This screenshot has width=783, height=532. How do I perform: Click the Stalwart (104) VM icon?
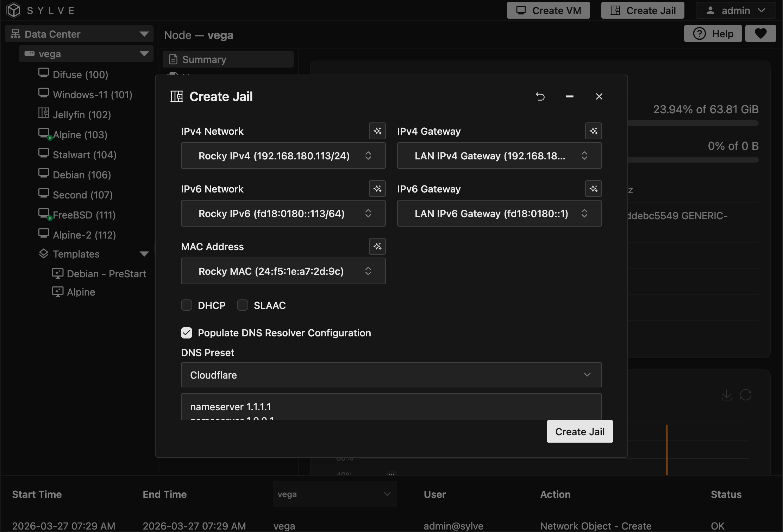point(44,153)
